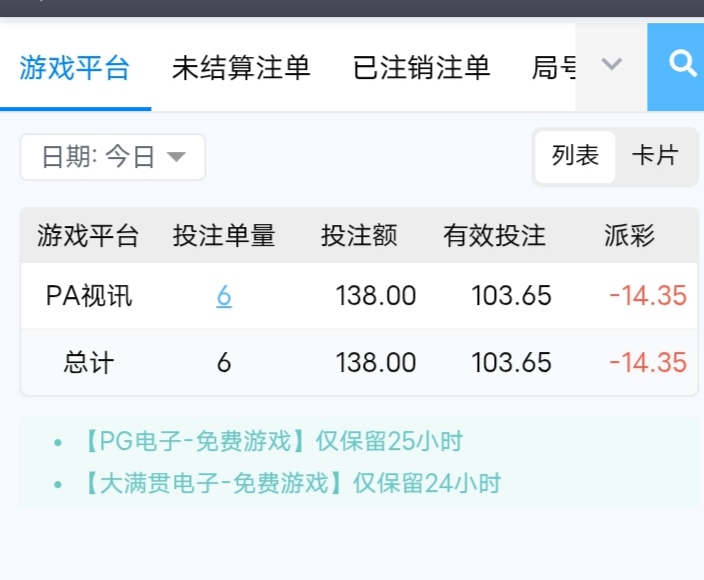Click the 有效投注 column header
The image size is (704, 580).
pyautogui.click(x=495, y=236)
